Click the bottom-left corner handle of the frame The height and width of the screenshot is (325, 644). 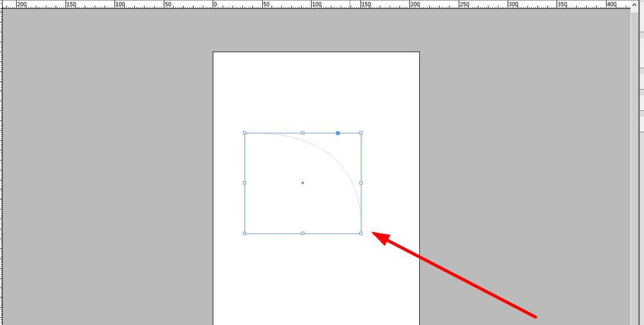click(x=244, y=233)
